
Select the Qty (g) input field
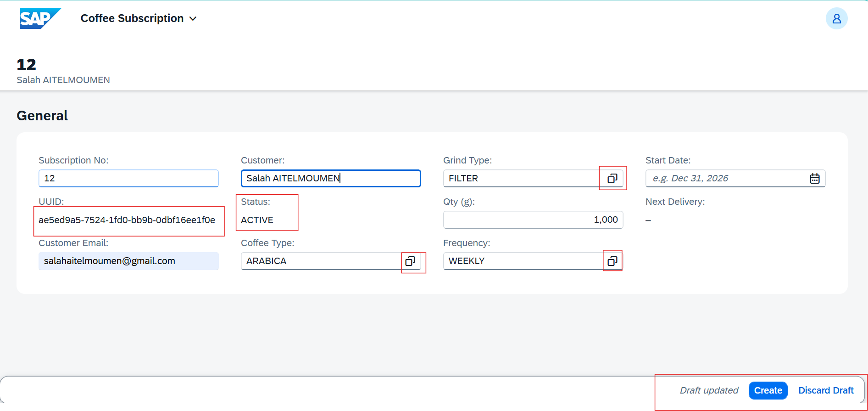[533, 220]
